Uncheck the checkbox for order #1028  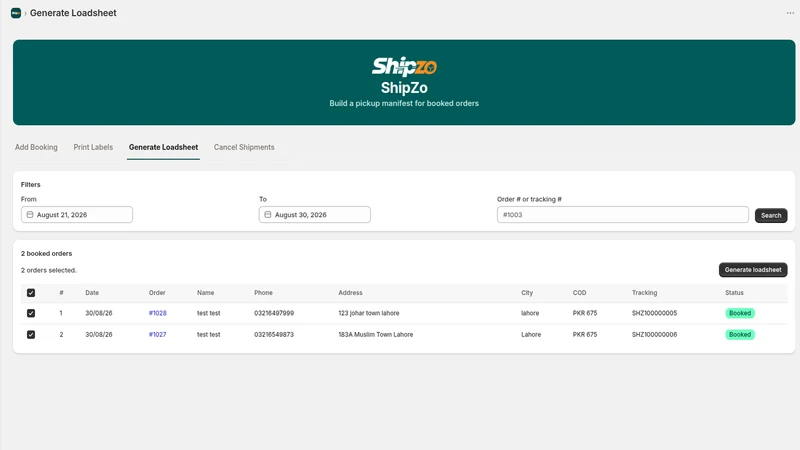click(31, 313)
